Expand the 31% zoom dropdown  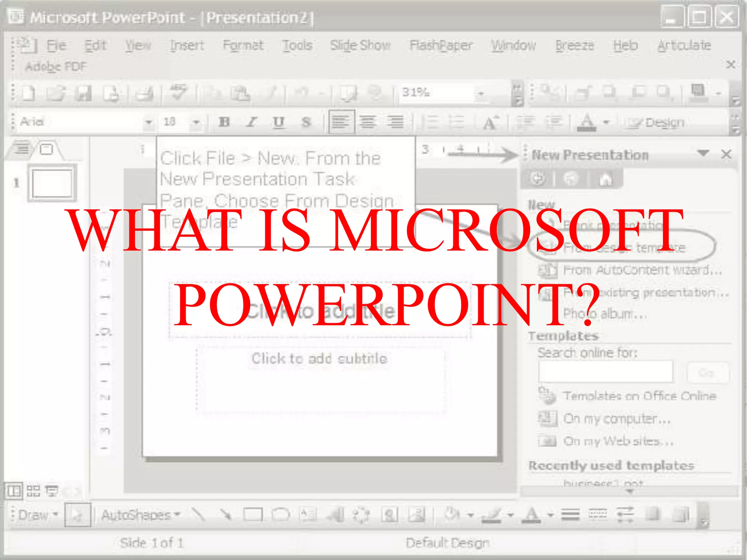(481, 94)
